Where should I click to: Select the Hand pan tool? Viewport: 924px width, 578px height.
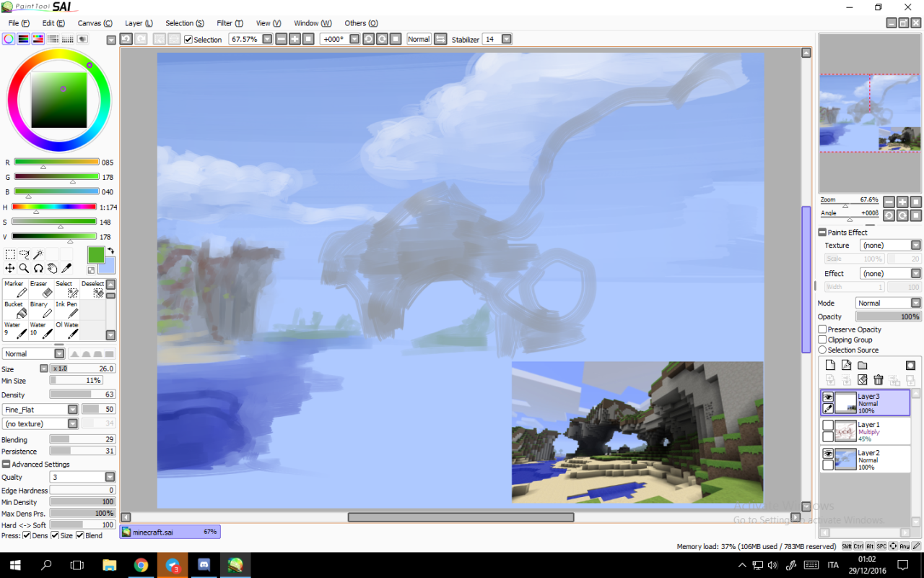pos(52,268)
